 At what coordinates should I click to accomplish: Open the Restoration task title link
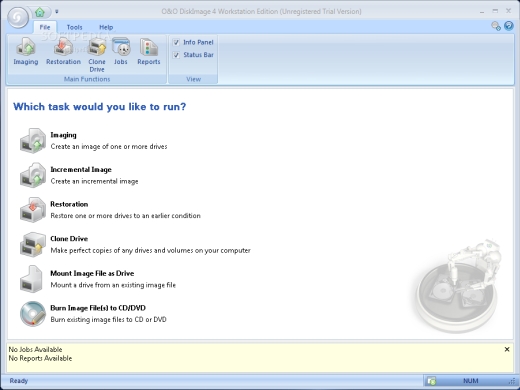pyautogui.click(x=69, y=204)
